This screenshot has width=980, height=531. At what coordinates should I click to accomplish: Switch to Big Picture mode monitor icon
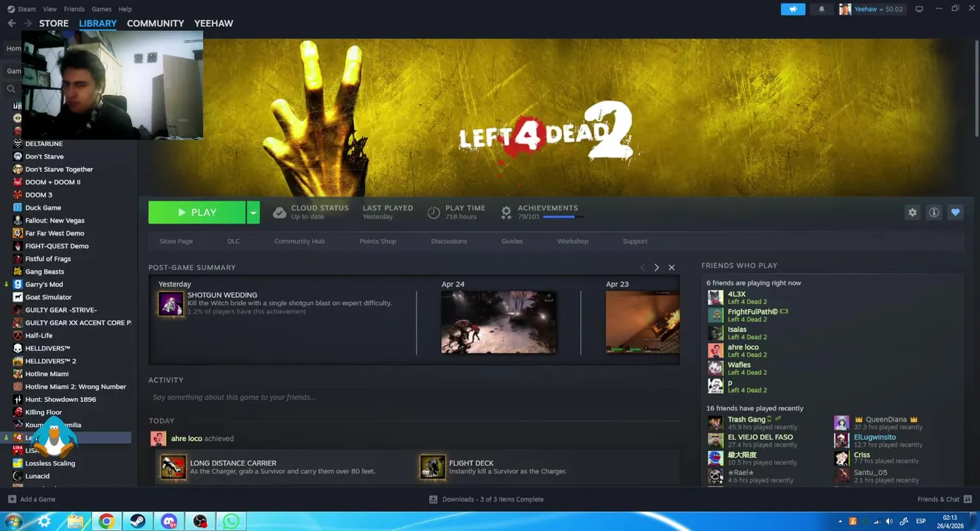[x=919, y=9]
